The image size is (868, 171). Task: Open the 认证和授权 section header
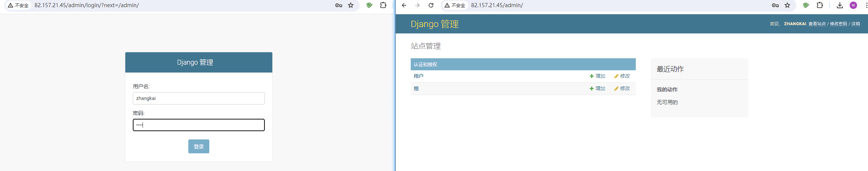tap(425, 65)
